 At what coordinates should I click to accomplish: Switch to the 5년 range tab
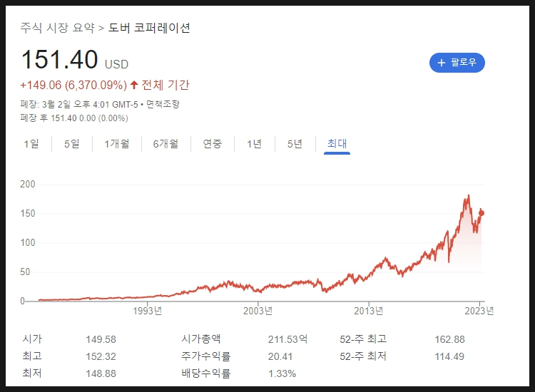click(295, 143)
